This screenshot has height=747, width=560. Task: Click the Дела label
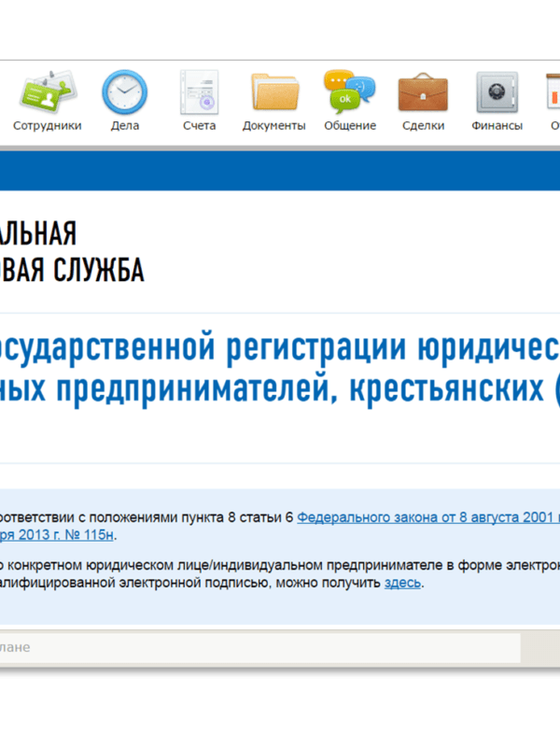click(x=125, y=126)
